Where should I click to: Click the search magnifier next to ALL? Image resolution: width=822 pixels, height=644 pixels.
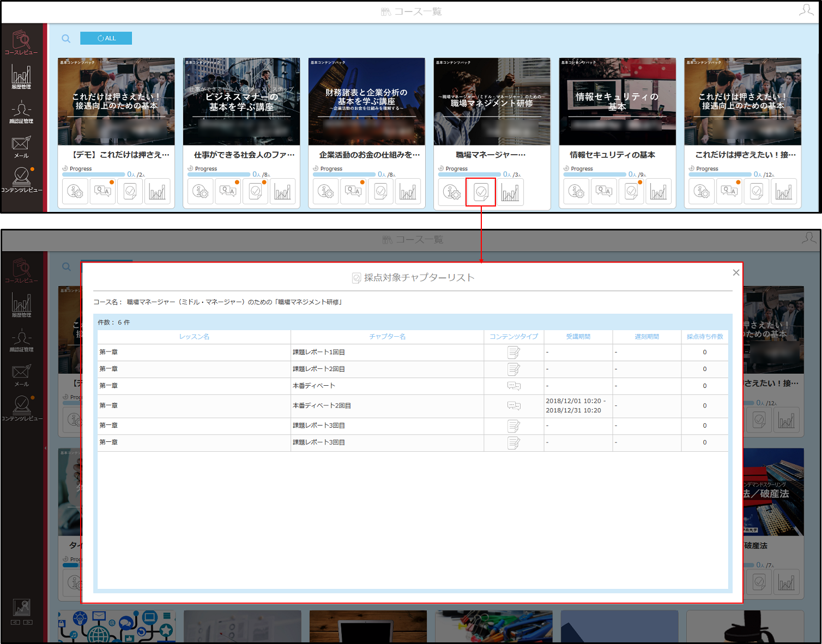[x=66, y=38]
